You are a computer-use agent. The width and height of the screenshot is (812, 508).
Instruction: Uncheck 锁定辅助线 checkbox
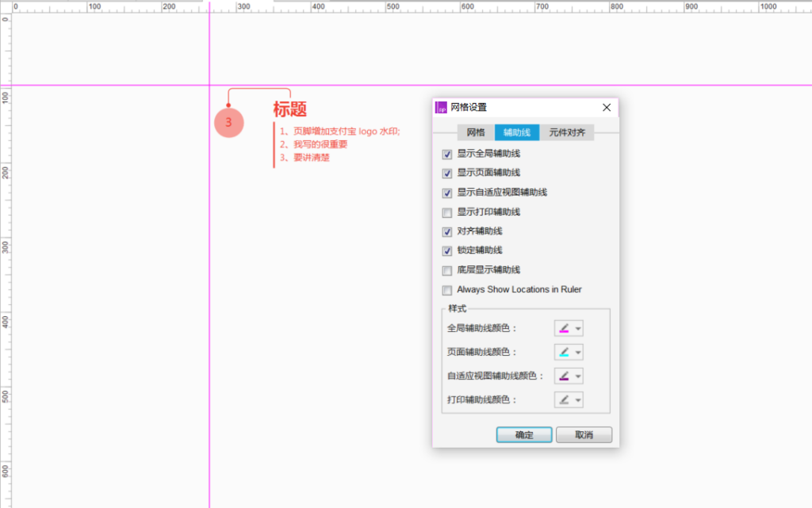[x=447, y=251]
